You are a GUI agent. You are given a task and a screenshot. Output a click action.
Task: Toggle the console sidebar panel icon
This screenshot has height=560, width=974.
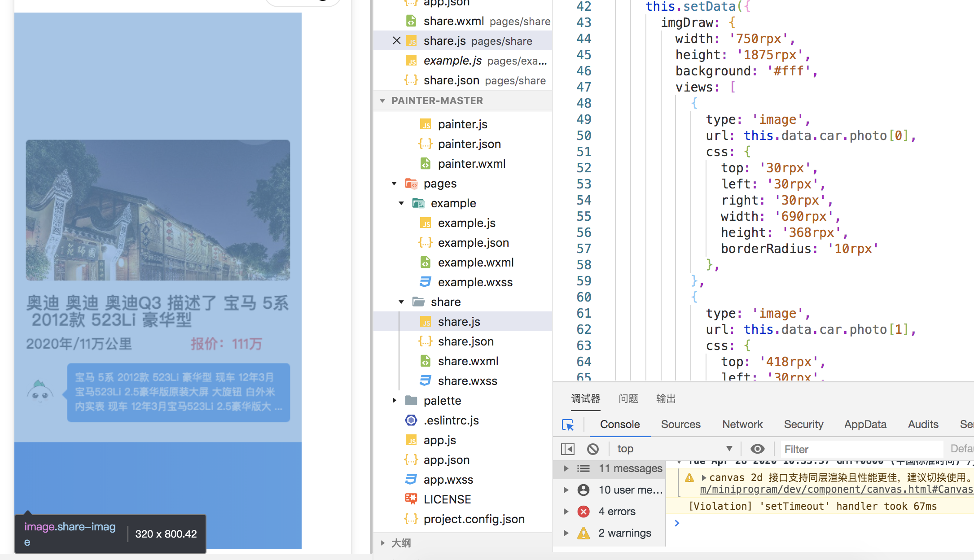(567, 449)
